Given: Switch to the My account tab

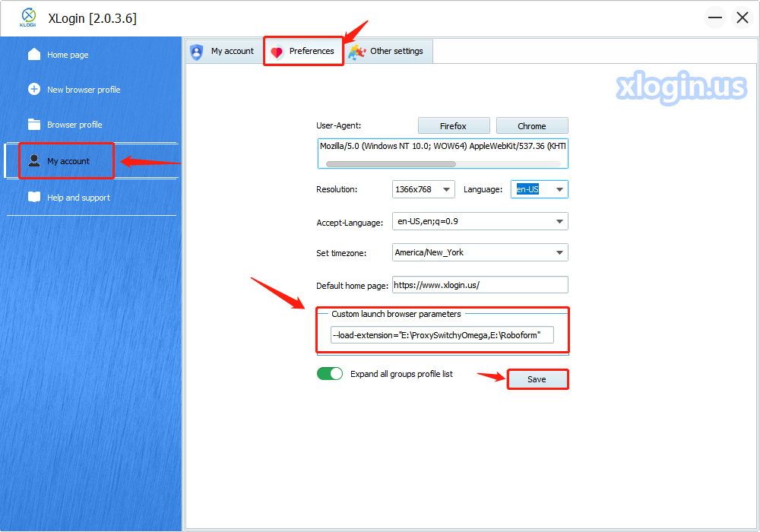Looking at the screenshot, I should pos(224,52).
